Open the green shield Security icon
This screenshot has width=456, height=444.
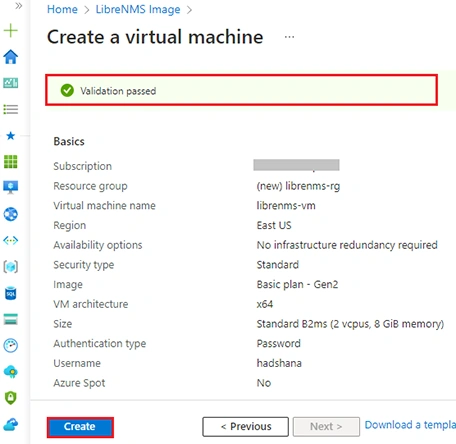pos(11,398)
